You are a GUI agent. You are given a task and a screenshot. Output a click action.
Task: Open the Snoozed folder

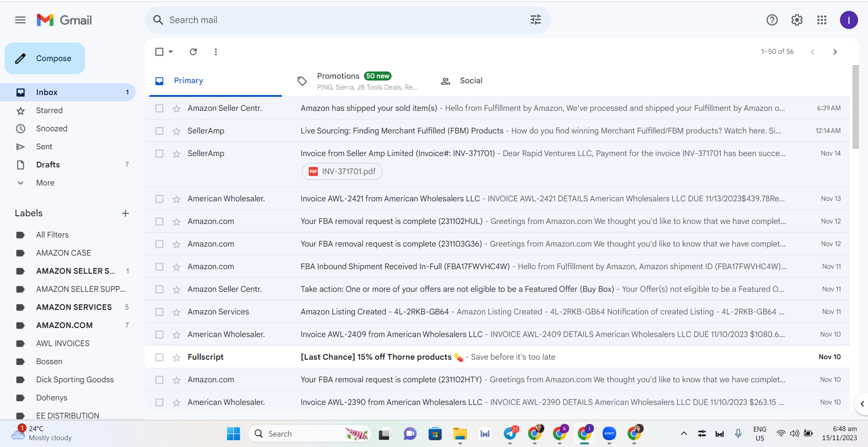tap(68, 128)
